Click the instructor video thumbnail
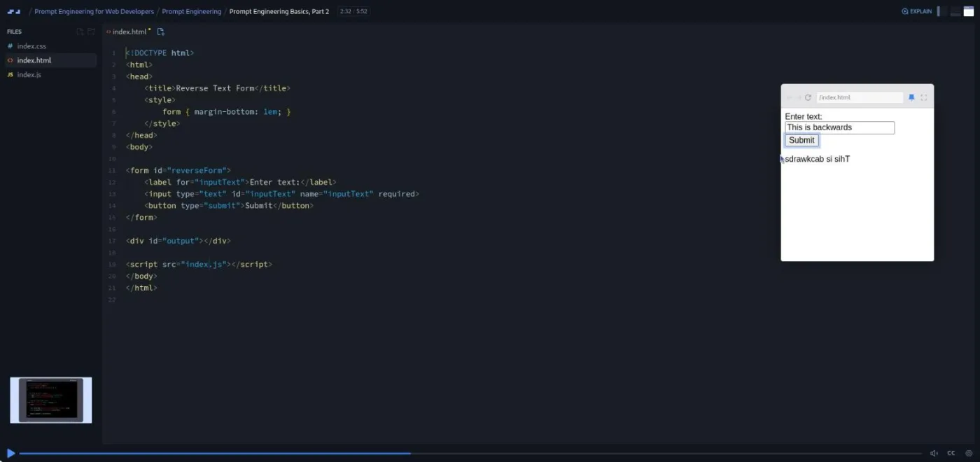The image size is (980, 462). click(x=50, y=400)
